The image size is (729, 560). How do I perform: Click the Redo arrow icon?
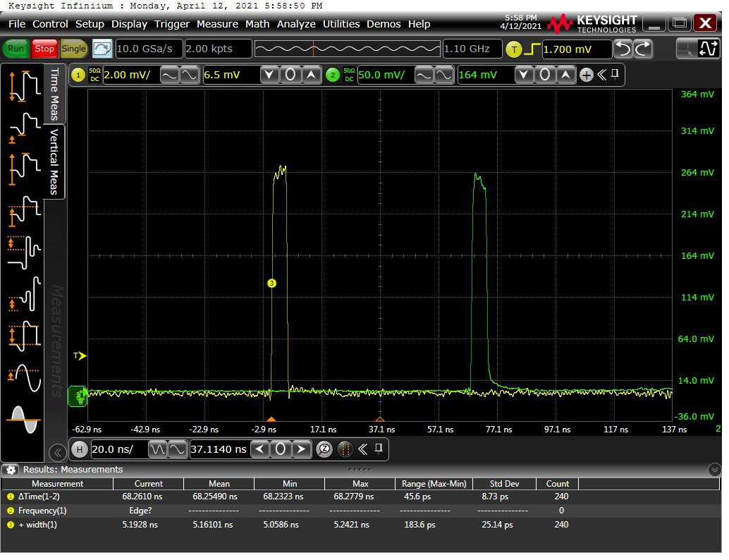coord(642,49)
